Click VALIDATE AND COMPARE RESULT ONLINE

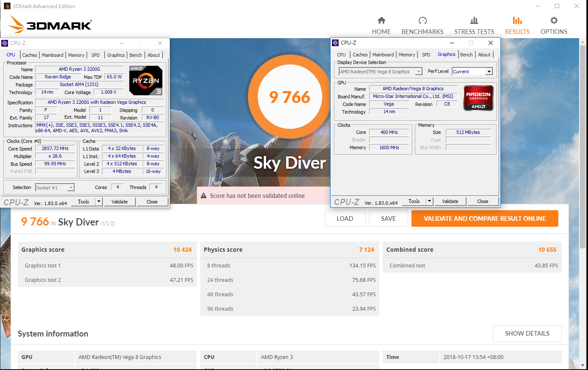pyautogui.click(x=485, y=219)
